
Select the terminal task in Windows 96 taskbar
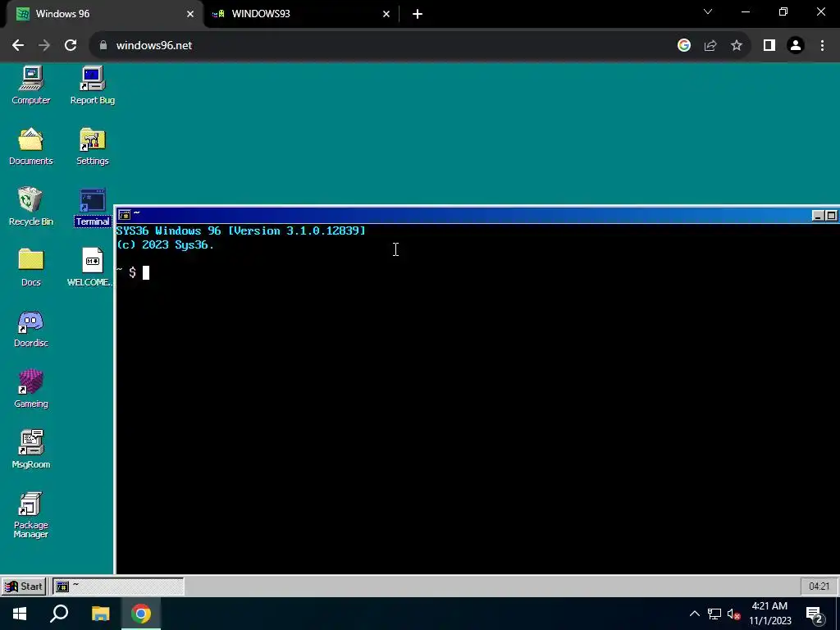coord(118,586)
